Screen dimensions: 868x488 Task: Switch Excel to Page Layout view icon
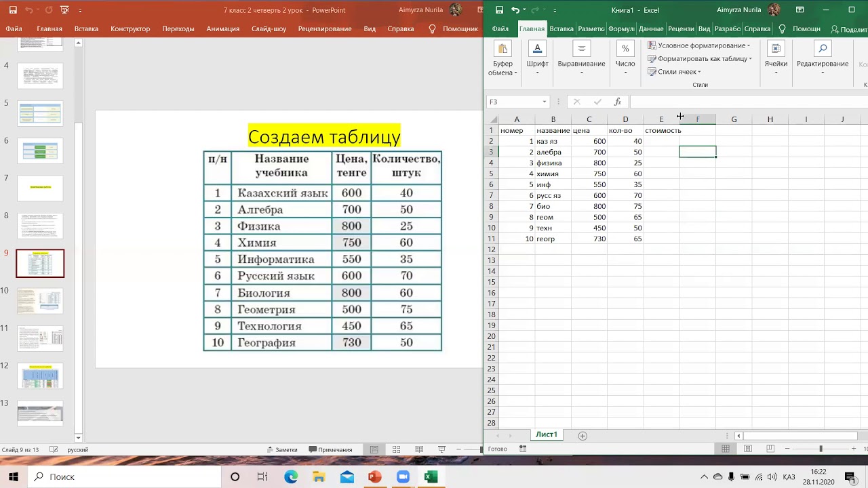point(748,449)
